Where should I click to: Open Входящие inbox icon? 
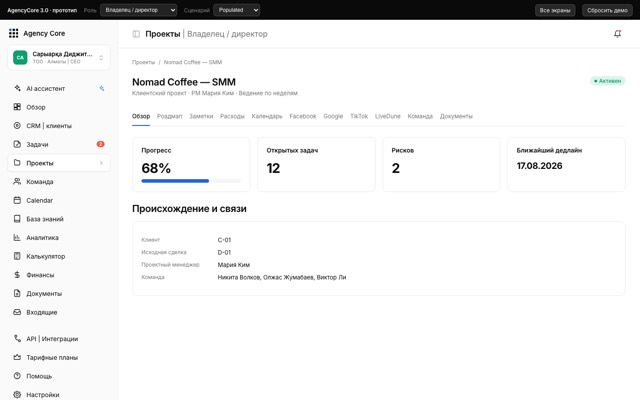tap(17, 312)
